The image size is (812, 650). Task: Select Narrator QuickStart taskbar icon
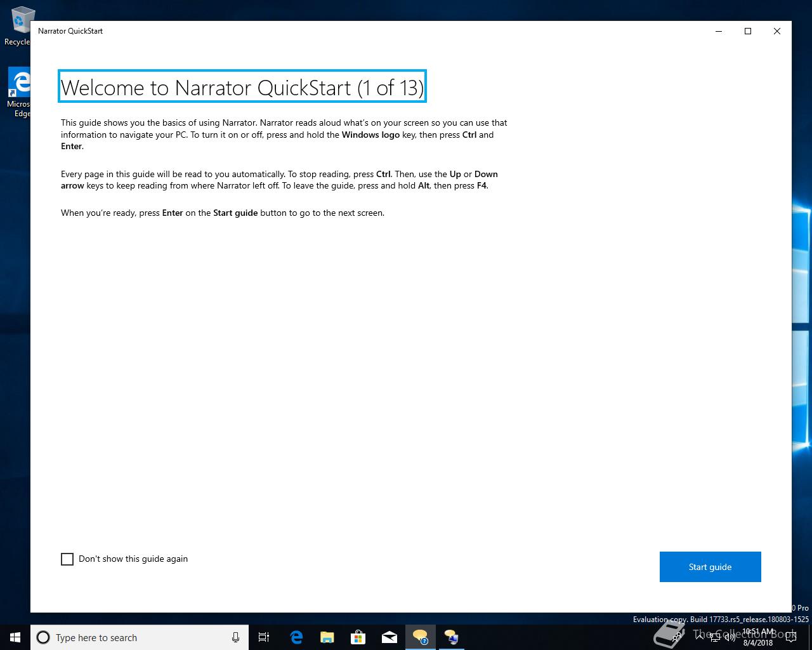[421, 637]
